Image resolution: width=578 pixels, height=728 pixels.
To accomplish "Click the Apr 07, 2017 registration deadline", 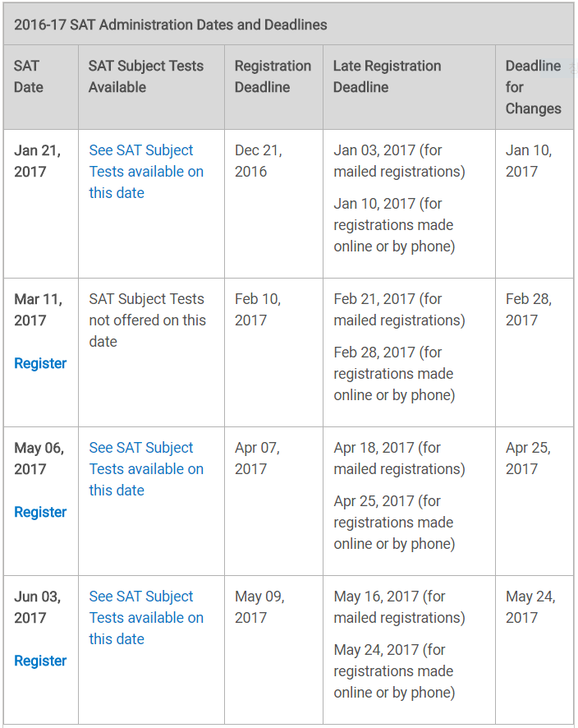I will [x=258, y=458].
